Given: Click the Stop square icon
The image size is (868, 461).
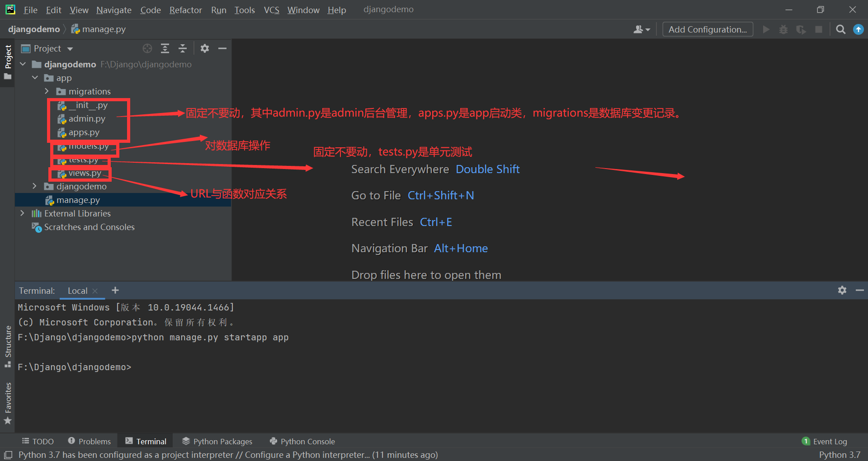Looking at the screenshot, I should click(819, 29).
